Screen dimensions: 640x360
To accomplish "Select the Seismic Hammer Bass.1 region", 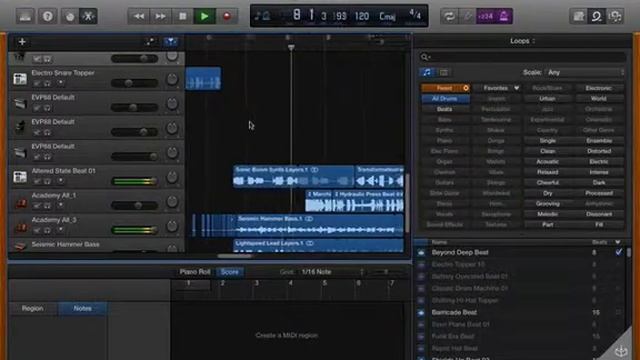I will [319, 225].
